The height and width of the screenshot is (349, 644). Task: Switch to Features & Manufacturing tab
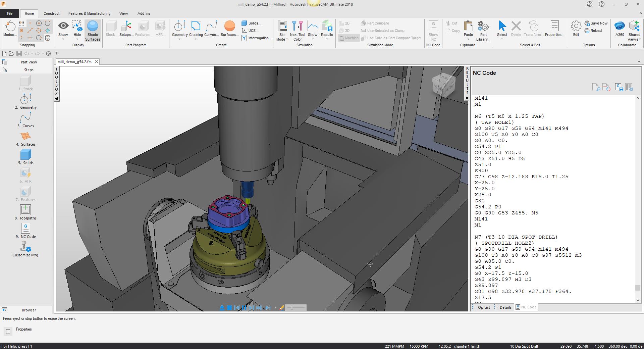click(89, 13)
